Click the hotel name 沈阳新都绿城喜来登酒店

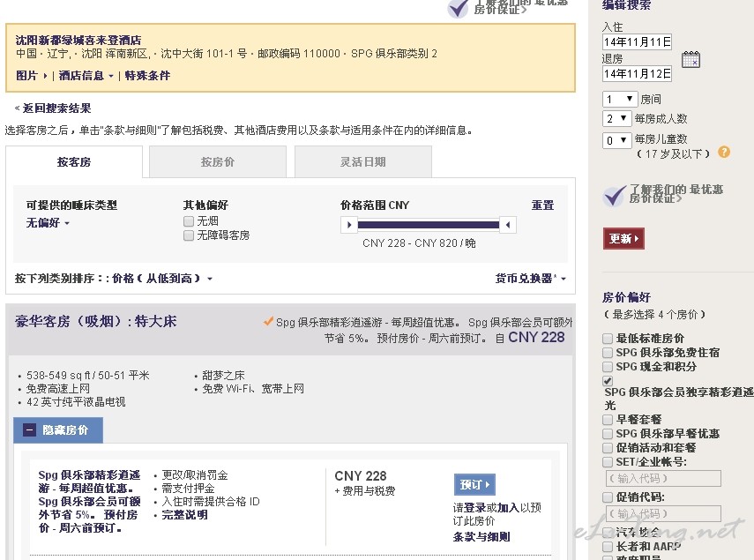pos(78,40)
